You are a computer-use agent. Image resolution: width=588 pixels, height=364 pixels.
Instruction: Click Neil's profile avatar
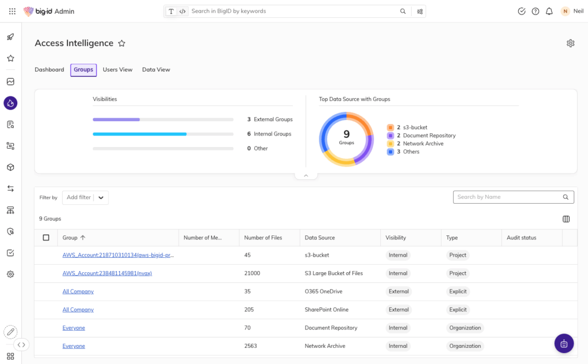coord(563,11)
